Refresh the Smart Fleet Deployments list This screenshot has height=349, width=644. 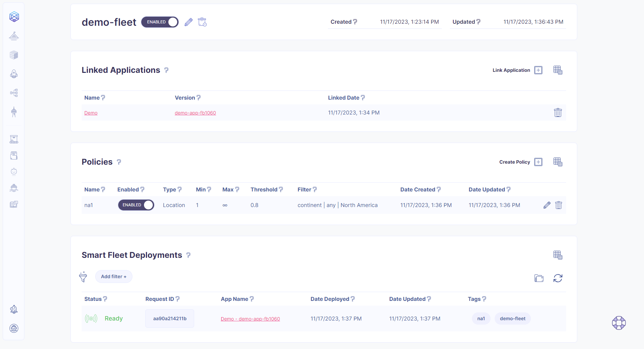(558, 278)
